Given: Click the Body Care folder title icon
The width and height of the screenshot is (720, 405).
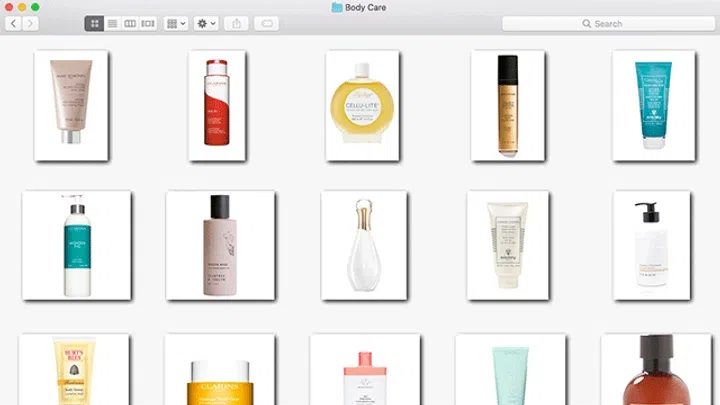Looking at the screenshot, I should [337, 7].
